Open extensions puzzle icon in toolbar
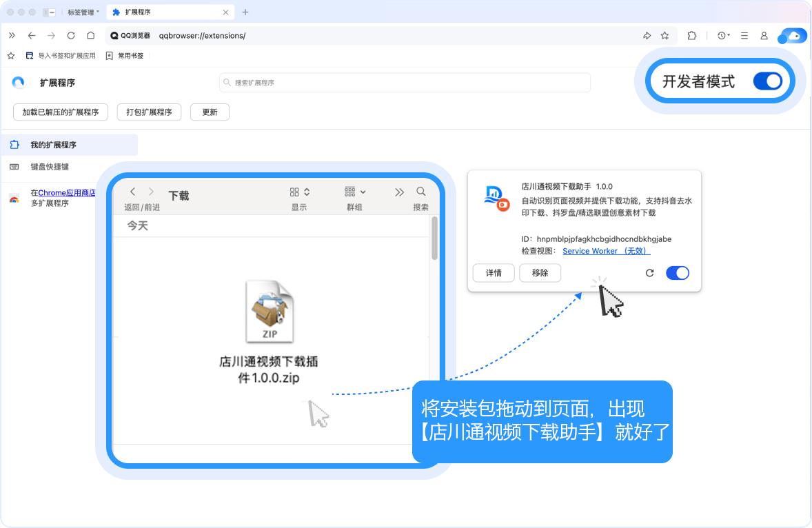The image size is (812, 528). point(692,36)
